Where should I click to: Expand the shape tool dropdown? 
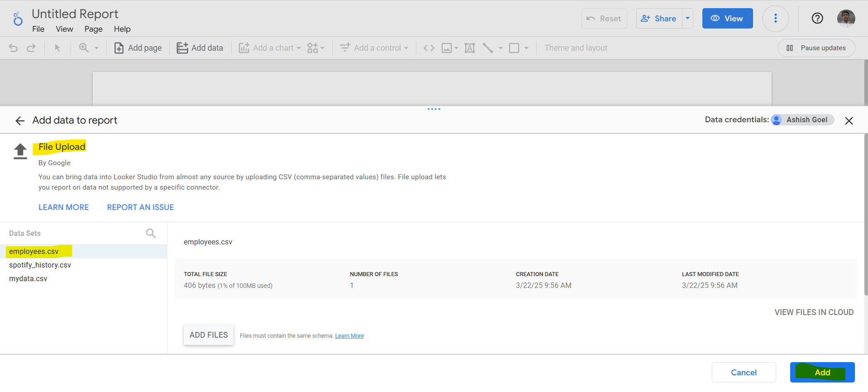(526, 48)
